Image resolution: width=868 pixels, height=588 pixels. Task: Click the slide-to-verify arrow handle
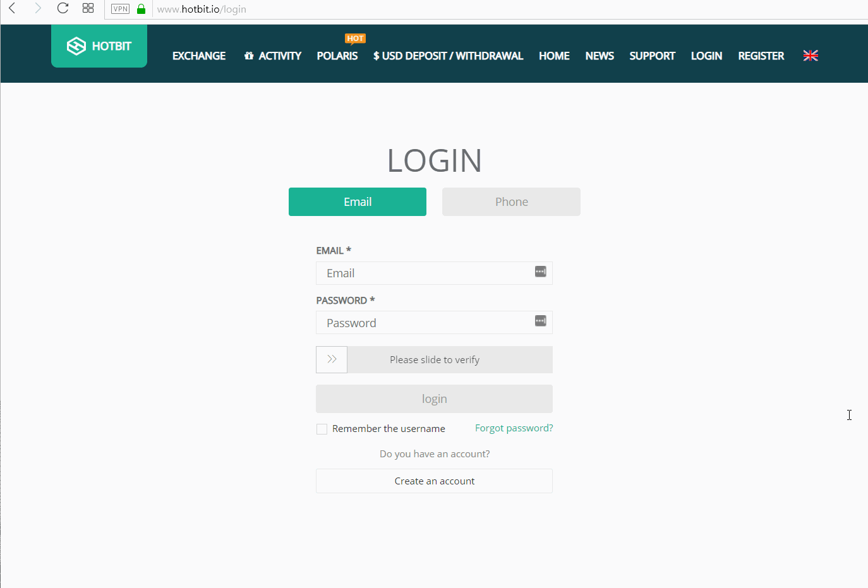[x=332, y=359]
